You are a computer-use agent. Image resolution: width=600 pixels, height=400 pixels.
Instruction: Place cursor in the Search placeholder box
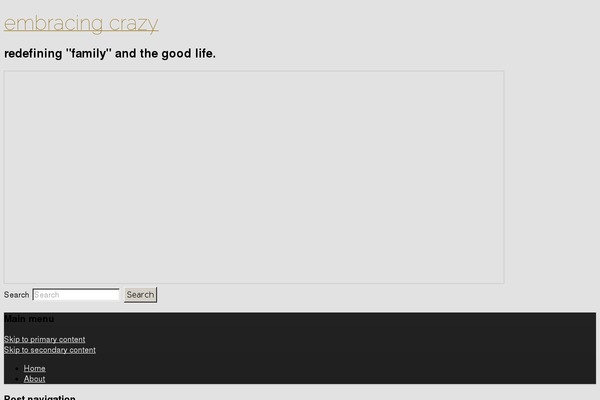(76, 295)
